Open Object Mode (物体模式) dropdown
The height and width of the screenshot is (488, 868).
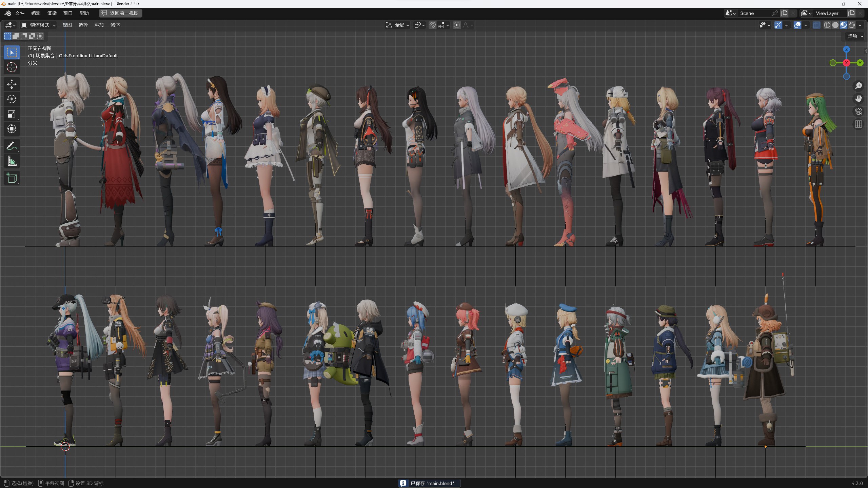point(38,25)
